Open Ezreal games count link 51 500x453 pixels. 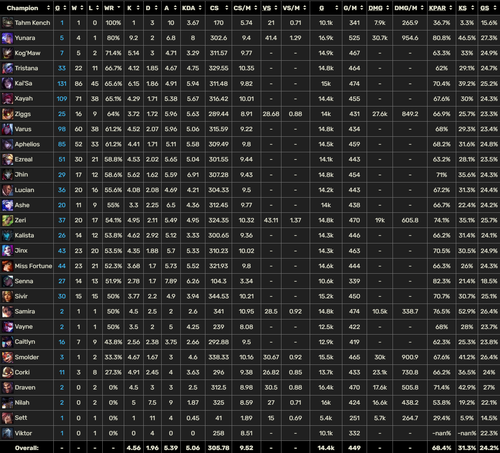coord(62,160)
